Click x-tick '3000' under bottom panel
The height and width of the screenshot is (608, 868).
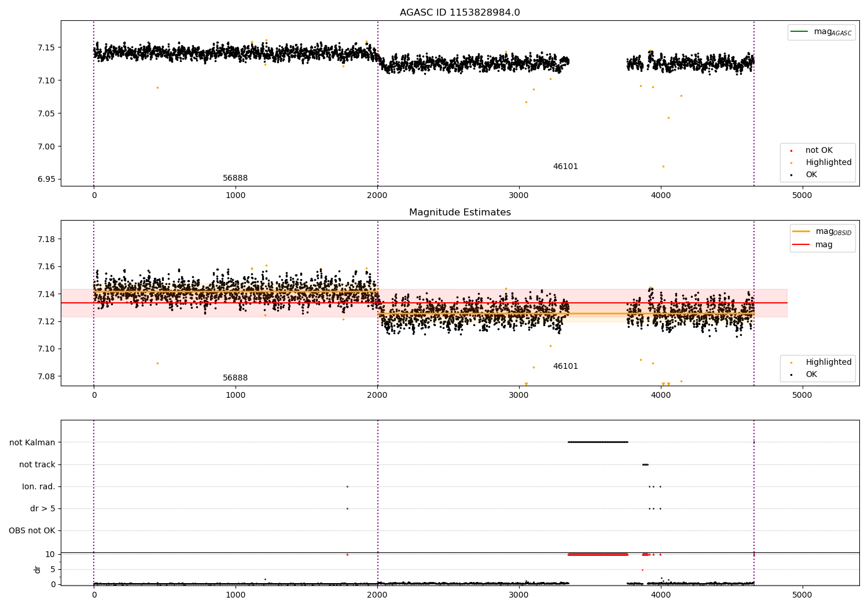pos(519,595)
